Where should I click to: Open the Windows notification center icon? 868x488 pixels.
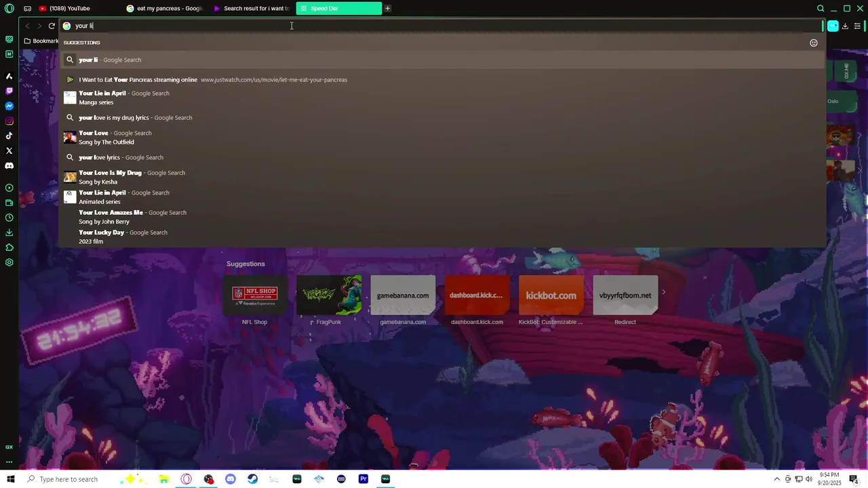(x=854, y=479)
